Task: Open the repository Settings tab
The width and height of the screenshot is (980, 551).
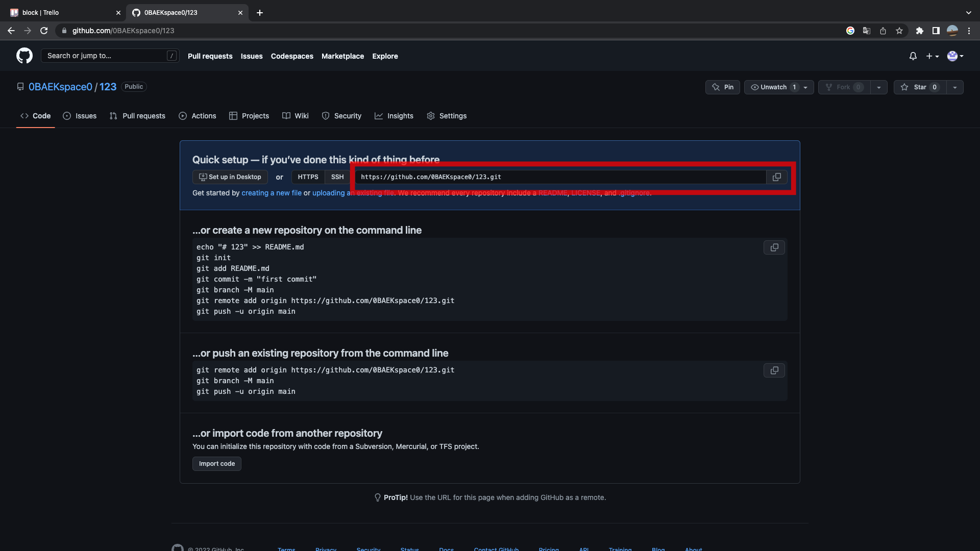Action: pos(447,116)
